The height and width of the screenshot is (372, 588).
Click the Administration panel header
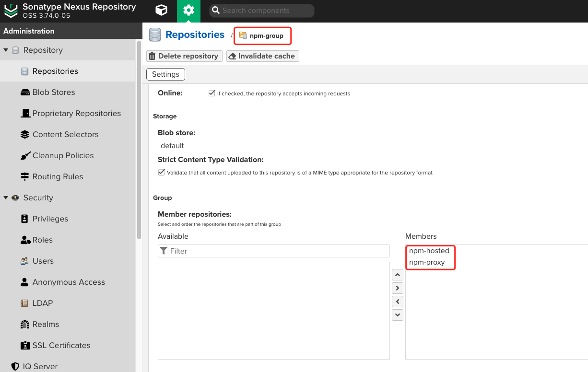tap(71, 31)
